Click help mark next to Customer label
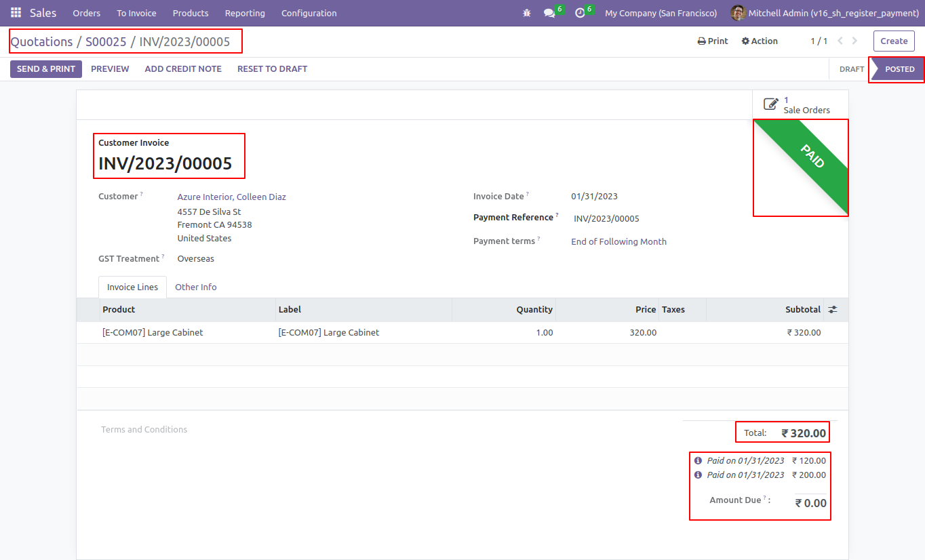Screen dimensions: 925x560 (x=142, y=194)
